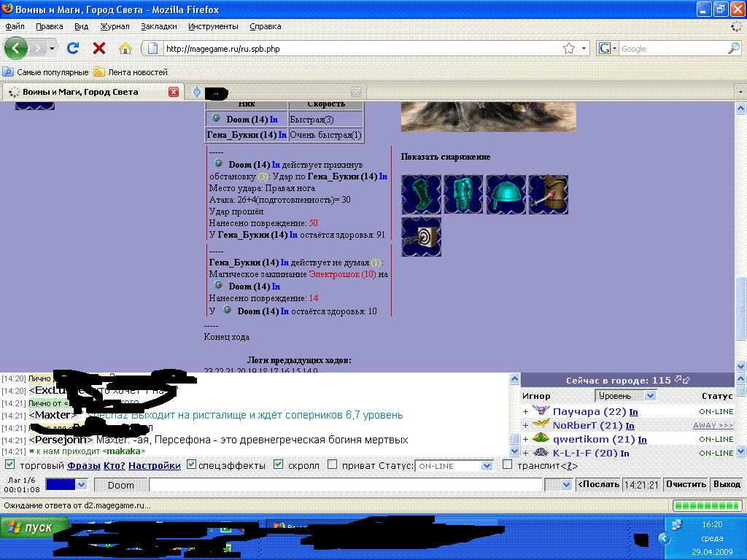Open the back history dropdown arrow
This screenshot has width=747, height=560.
52,48
